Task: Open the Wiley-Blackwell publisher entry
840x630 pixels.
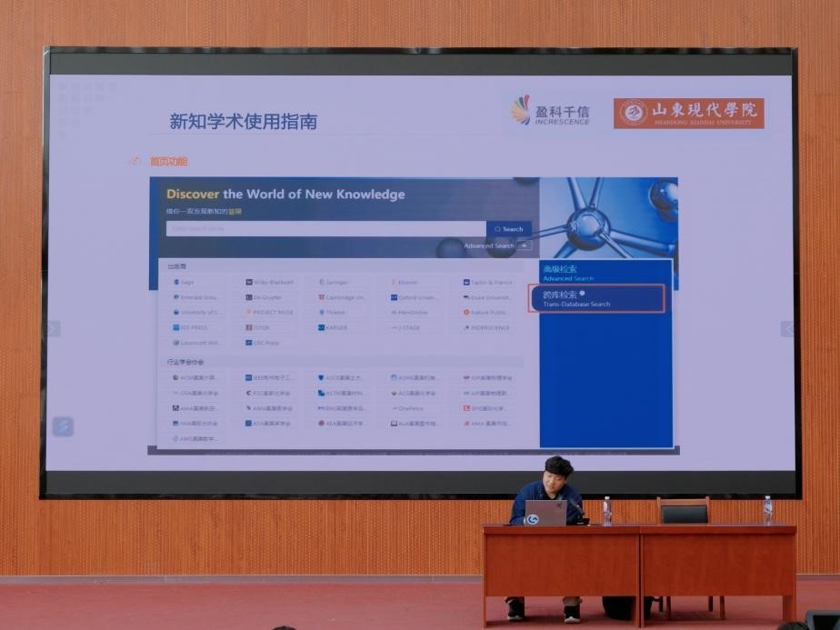Action: click(x=270, y=282)
